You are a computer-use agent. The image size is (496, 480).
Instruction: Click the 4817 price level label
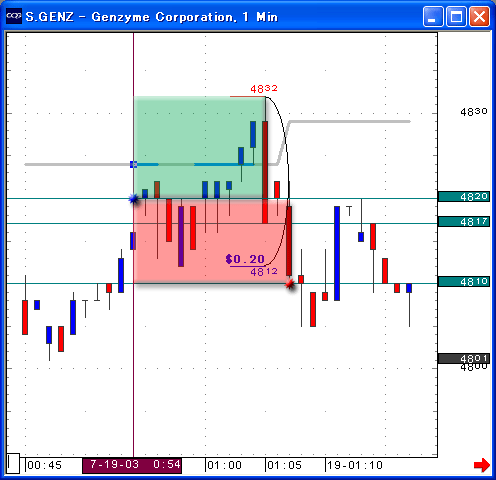464,221
